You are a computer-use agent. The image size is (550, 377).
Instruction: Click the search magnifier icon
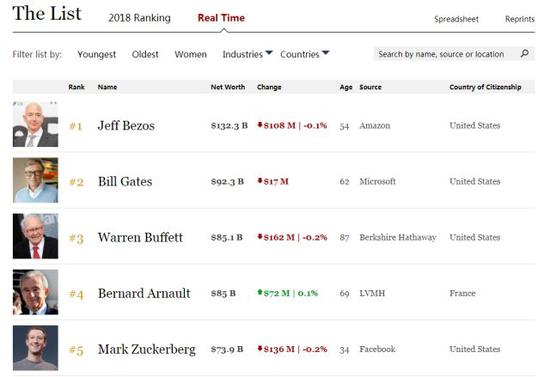[x=524, y=54]
